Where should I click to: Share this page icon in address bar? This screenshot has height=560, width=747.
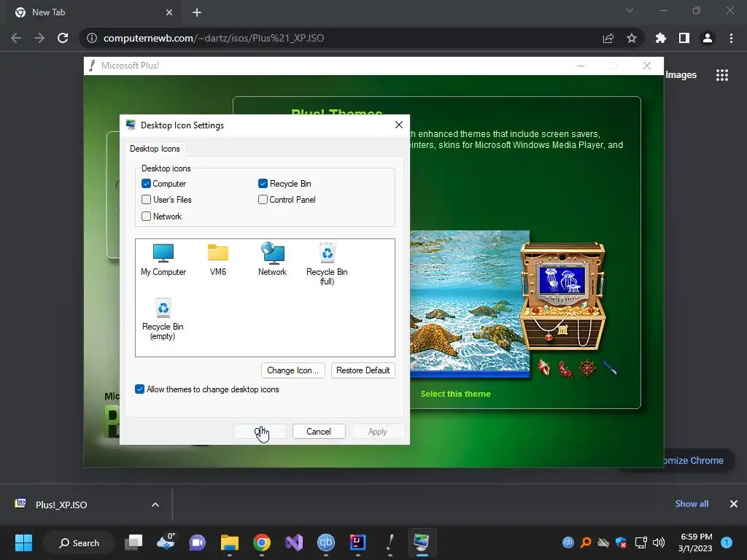click(608, 38)
